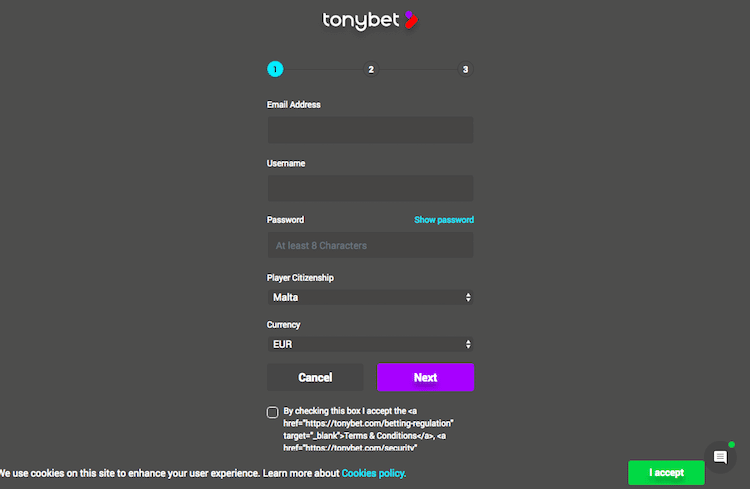Focus the Password field with 8 characters hint

click(370, 245)
